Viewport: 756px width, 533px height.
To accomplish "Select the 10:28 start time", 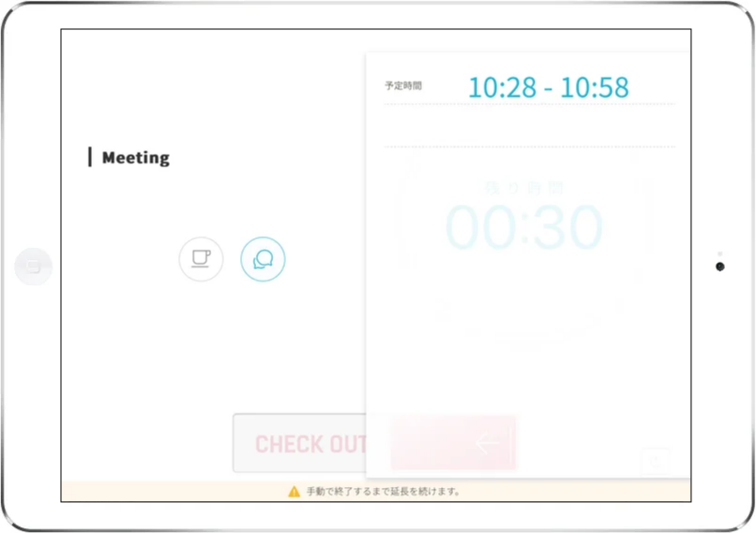I will (x=502, y=87).
